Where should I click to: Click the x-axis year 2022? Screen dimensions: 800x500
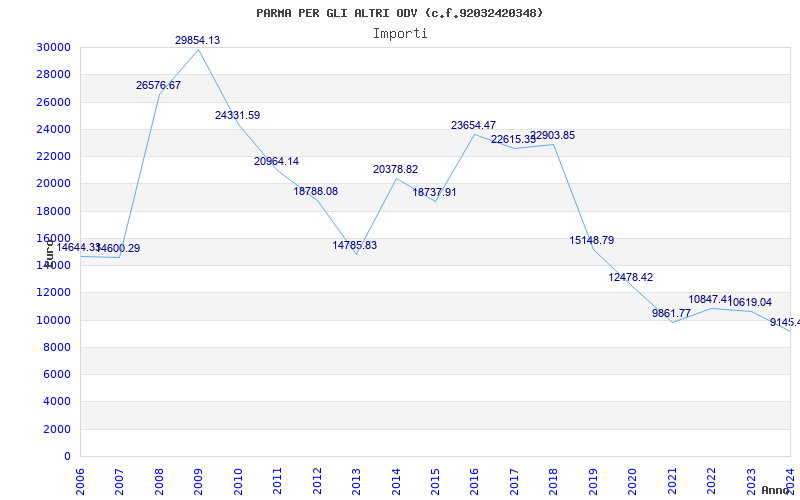coord(711,481)
